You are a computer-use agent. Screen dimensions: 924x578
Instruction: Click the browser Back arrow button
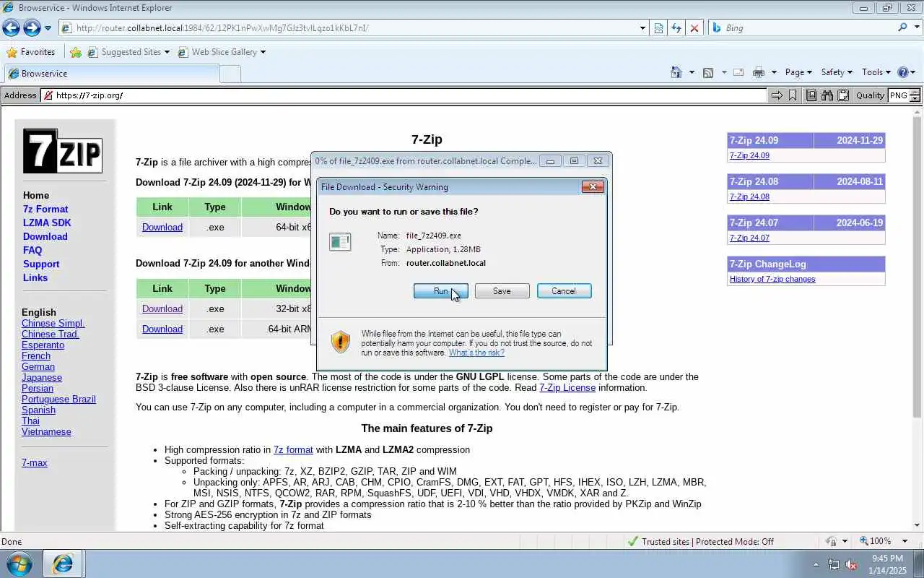[11, 28]
